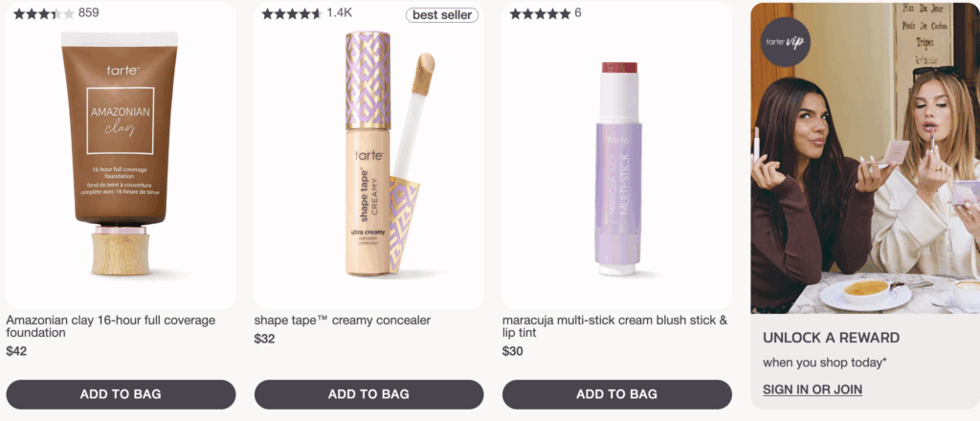
Task: Open the 1.4K reviews count
Action: 340,13
